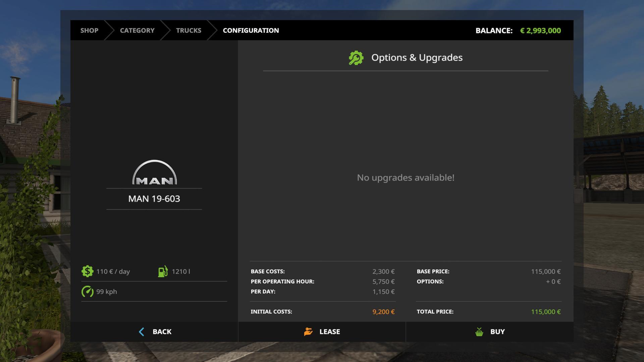Click the speedometer max speed icon

pos(87,291)
